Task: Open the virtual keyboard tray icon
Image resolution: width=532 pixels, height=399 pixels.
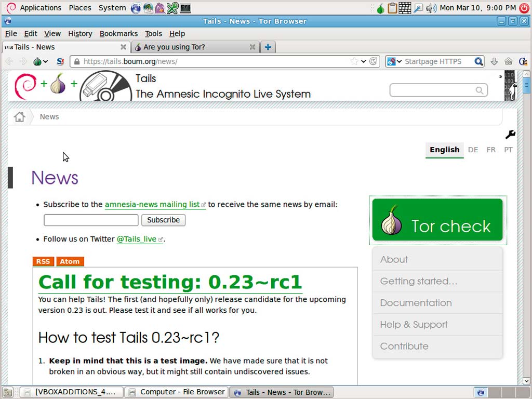Action: tap(405, 8)
